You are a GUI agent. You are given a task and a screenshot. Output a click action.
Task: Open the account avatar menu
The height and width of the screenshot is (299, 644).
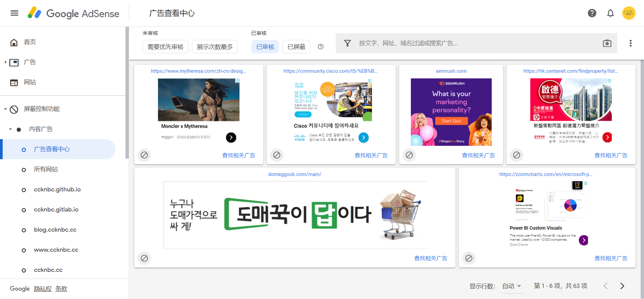(629, 13)
